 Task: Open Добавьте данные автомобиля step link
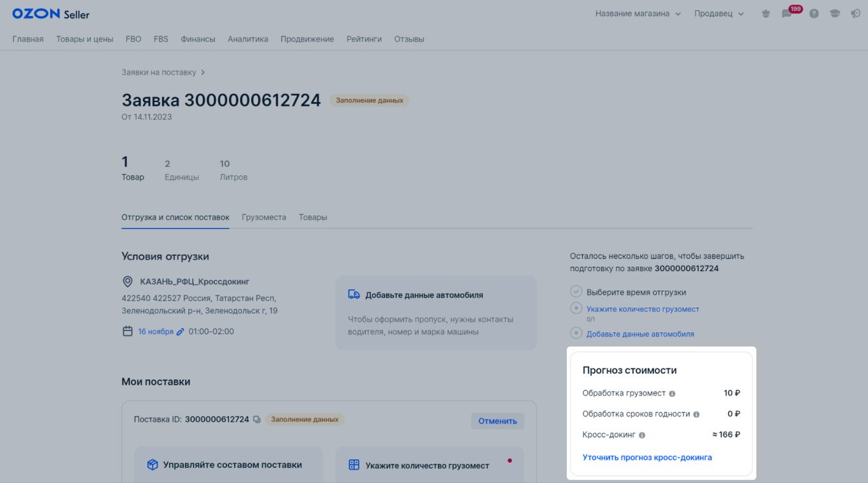pyautogui.click(x=640, y=334)
